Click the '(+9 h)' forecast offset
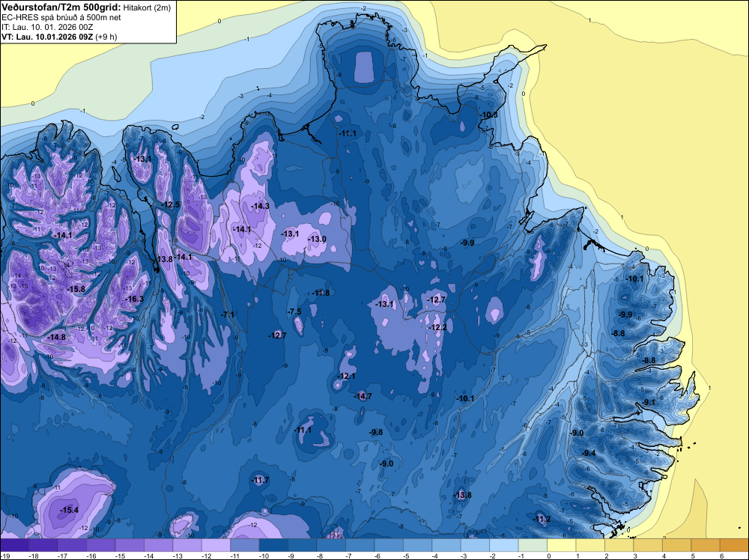This screenshot has height=560, width=749. pyautogui.click(x=106, y=36)
